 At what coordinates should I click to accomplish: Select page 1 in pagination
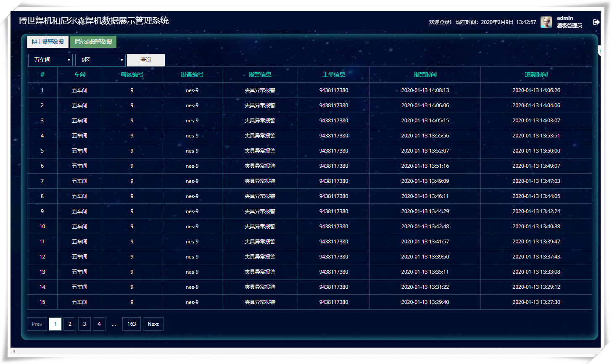point(55,324)
